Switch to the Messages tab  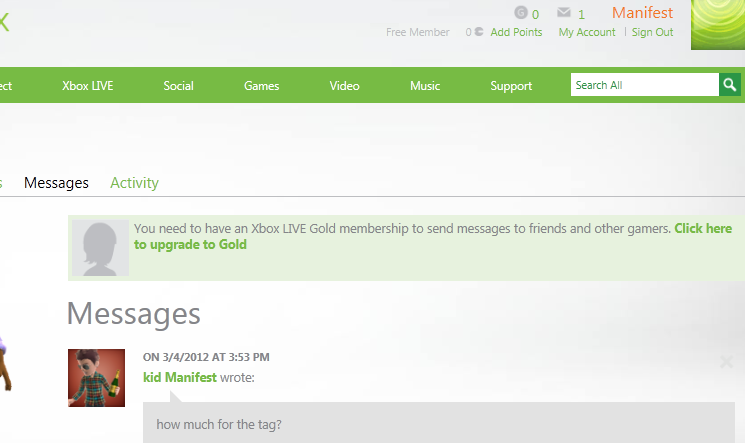pyautogui.click(x=56, y=183)
